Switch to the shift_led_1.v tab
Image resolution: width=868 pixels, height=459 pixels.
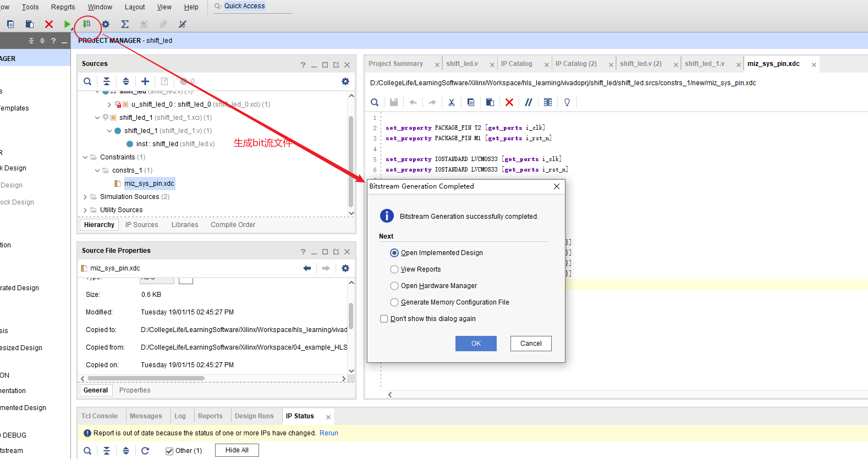705,64
